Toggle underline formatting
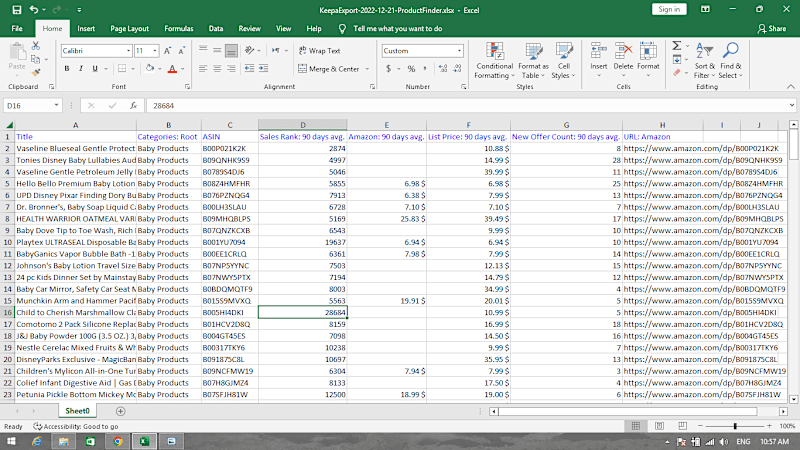 coord(95,68)
